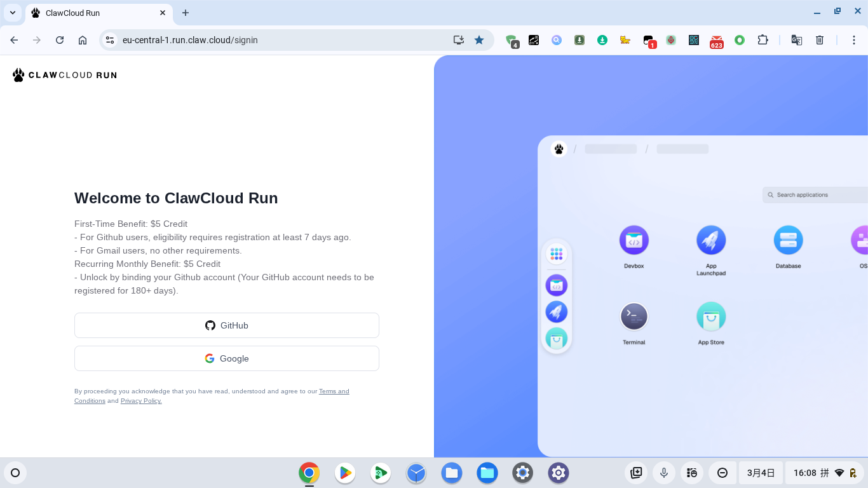Reload the page
The height and width of the screenshot is (488, 868).
pyautogui.click(x=60, y=40)
